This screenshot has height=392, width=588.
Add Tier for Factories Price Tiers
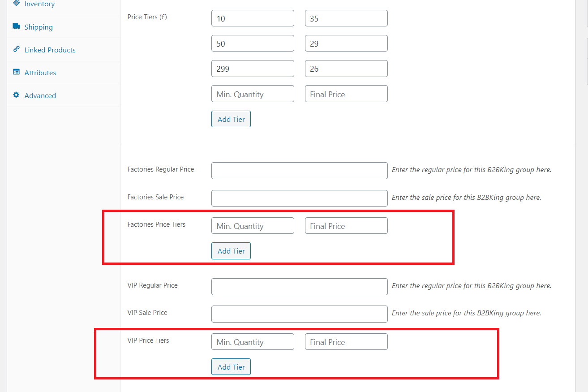tap(231, 251)
